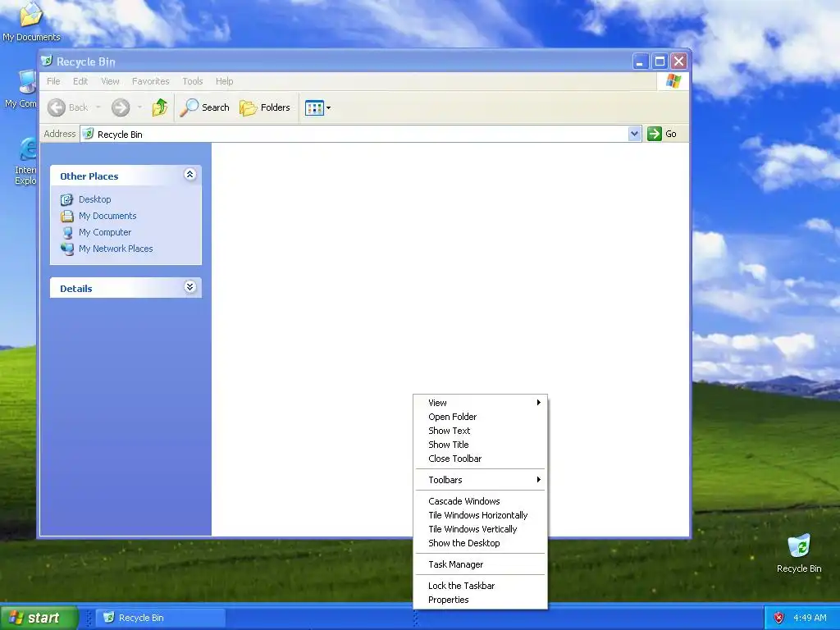Select Close Toolbar in context menu

(x=481, y=459)
